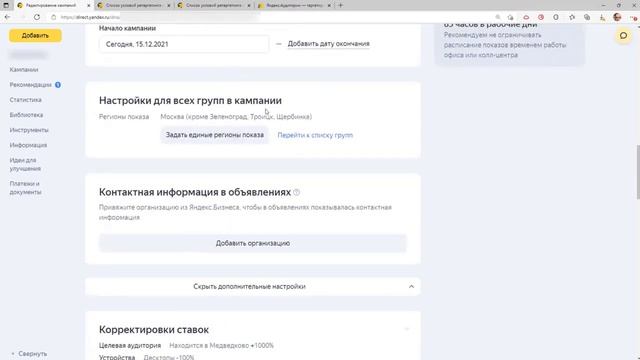Viewport: 640px width, 360px height.
Task: Click the site info lock icon
Action: point(53,17)
